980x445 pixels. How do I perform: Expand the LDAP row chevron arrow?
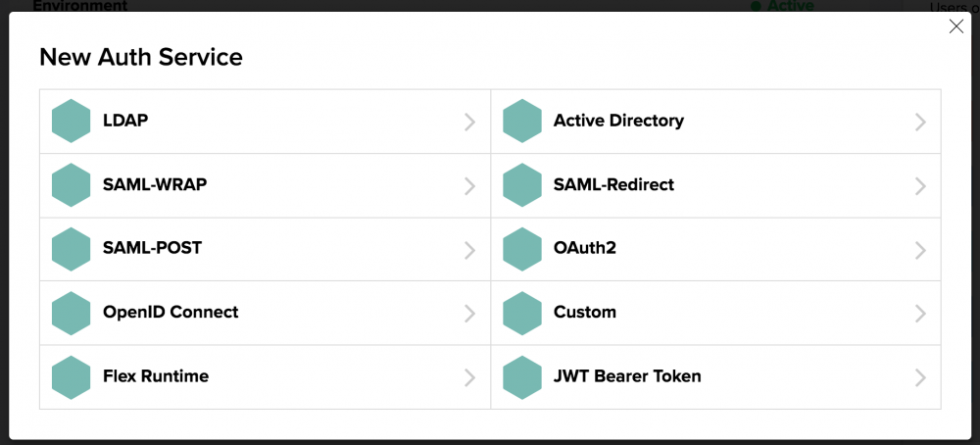click(469, 122)
